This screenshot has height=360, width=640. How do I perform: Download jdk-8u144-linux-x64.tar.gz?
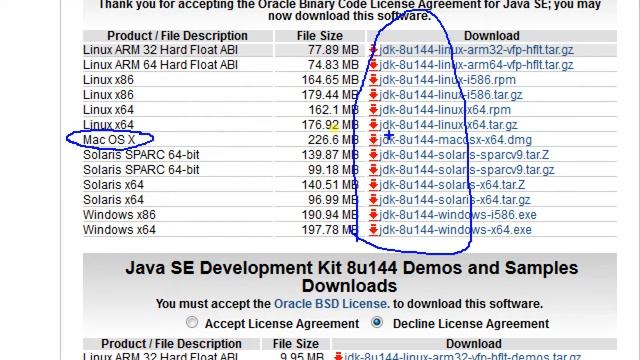click(x=448, y=125)
